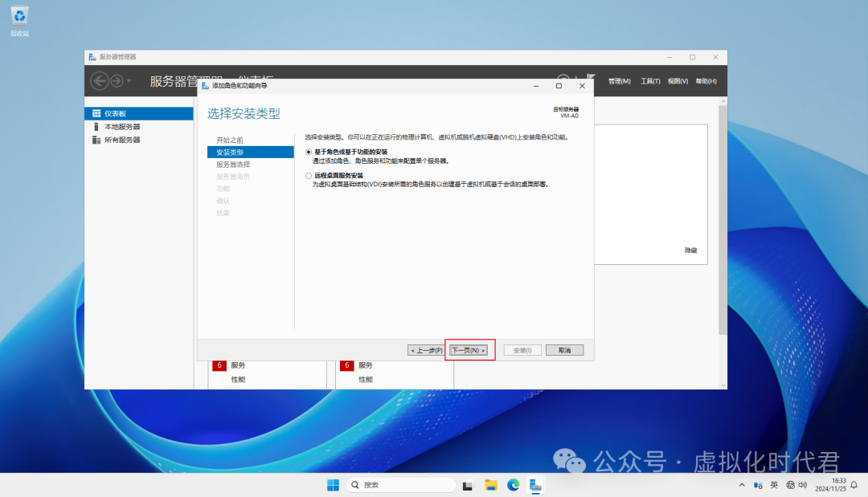The width and height of the screenshot is (868, 497).
Task: Minimize the 服务器管理器 window
Action: tap(669, 57)
